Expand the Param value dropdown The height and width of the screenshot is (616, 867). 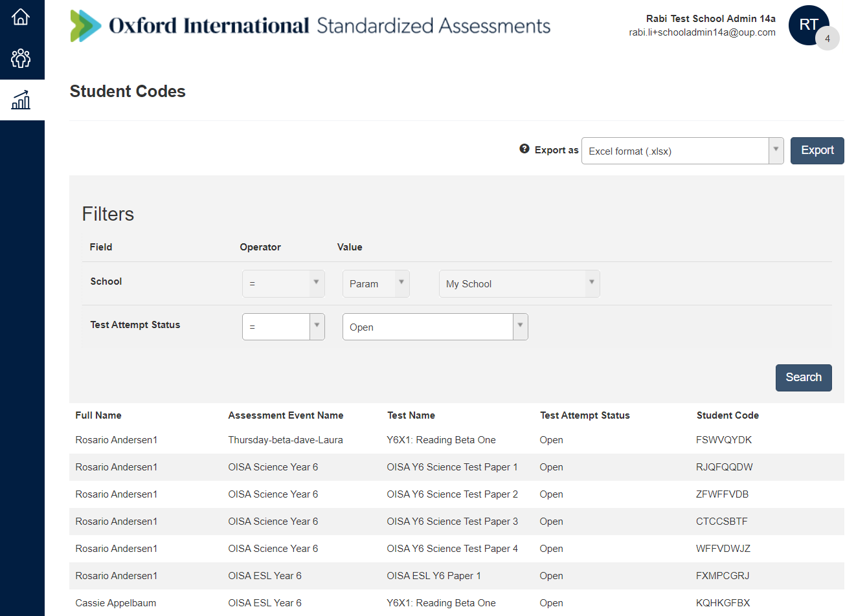[x=401, y=283]
